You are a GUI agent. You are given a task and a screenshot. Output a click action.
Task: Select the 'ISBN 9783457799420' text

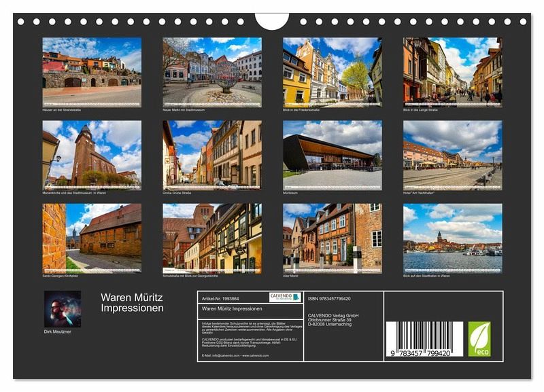[x=329, y=298]
